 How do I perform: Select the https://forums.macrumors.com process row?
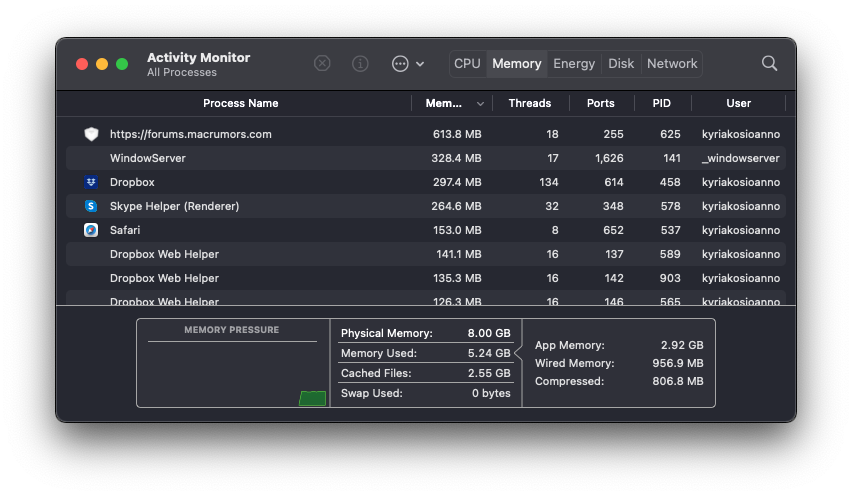point(426,134)
